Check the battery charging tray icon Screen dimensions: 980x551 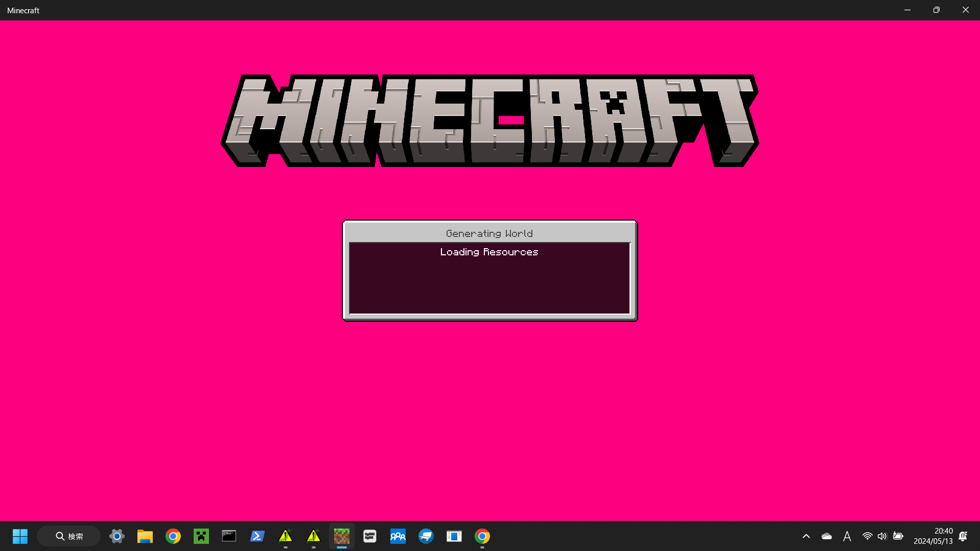898,536
